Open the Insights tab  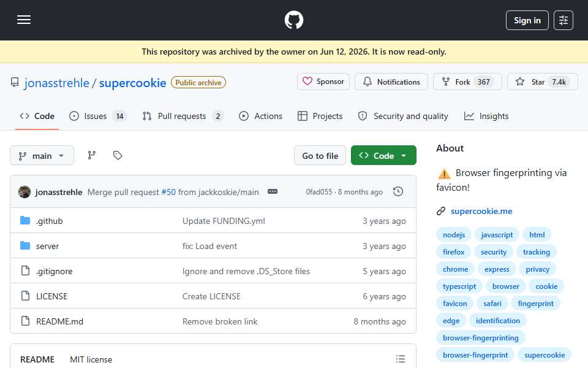tap(486, 116)
